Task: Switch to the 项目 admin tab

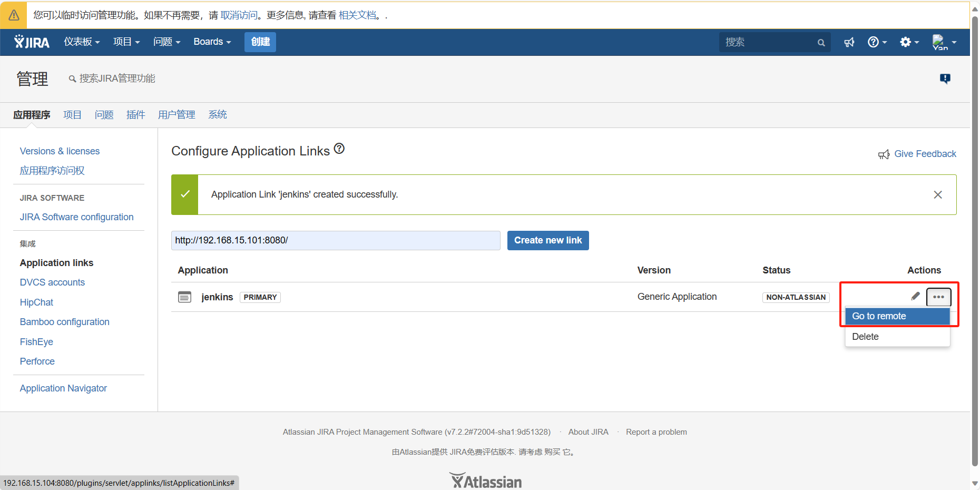Action: pos(72,115)
